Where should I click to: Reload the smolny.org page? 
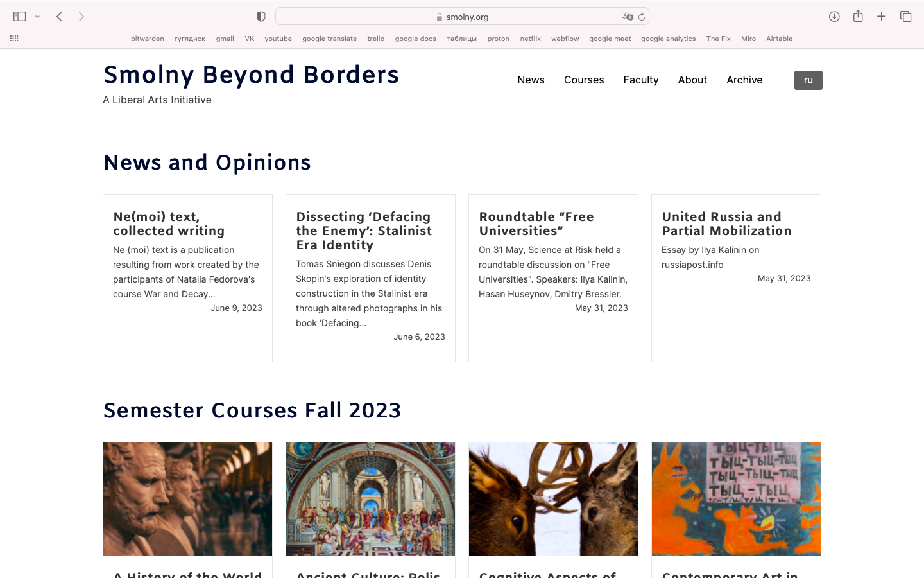pos(642,17)
